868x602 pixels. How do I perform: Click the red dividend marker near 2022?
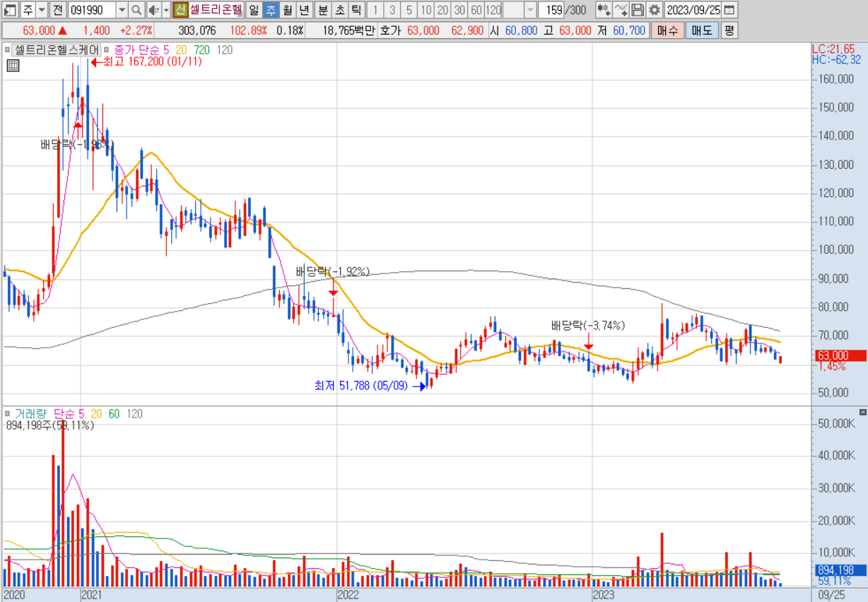tap(333, 292)
